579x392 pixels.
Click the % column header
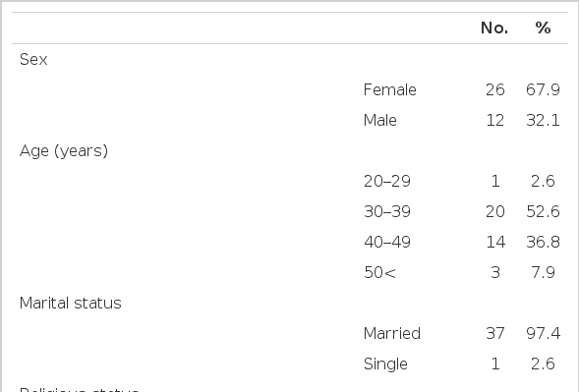[x=543, y=28]
